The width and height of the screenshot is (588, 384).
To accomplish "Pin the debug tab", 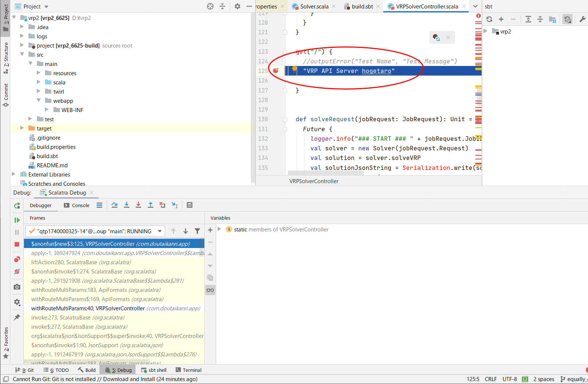I will [x=17, y=317].
